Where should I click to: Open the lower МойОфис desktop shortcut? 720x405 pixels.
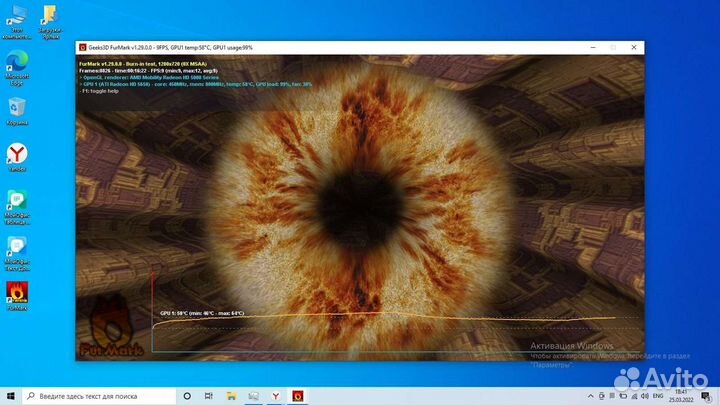17,246
